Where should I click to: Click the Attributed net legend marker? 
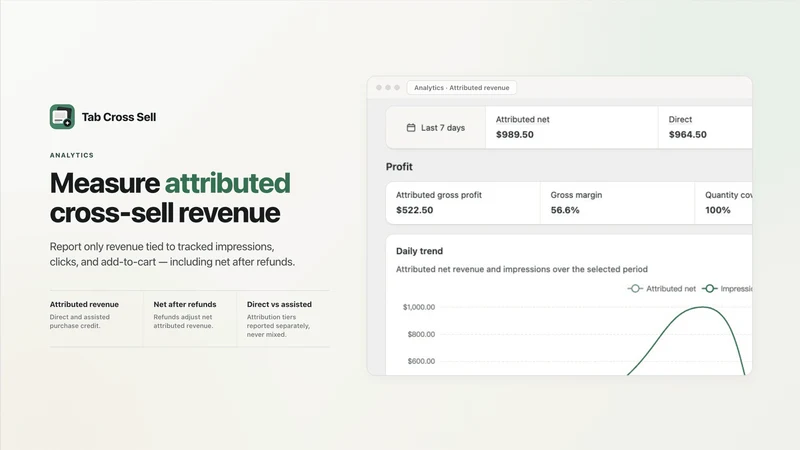pos(635,289)
